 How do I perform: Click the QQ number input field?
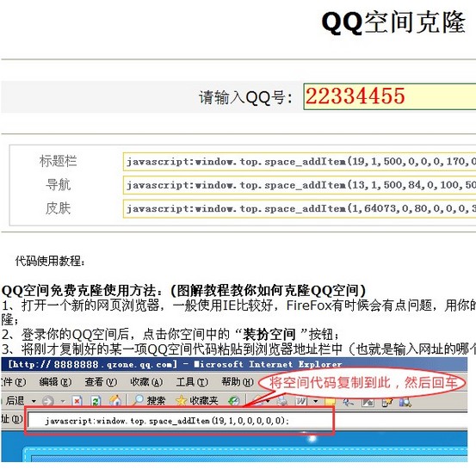click(390, 96)
